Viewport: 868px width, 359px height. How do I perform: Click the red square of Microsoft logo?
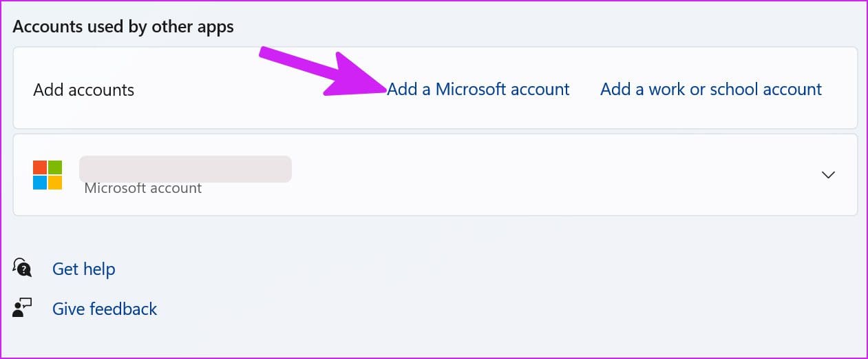click(x=40, y=167)
